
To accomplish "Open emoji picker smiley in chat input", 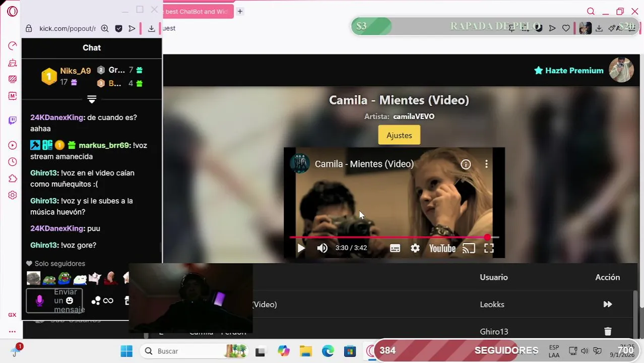I will point(70,300).
